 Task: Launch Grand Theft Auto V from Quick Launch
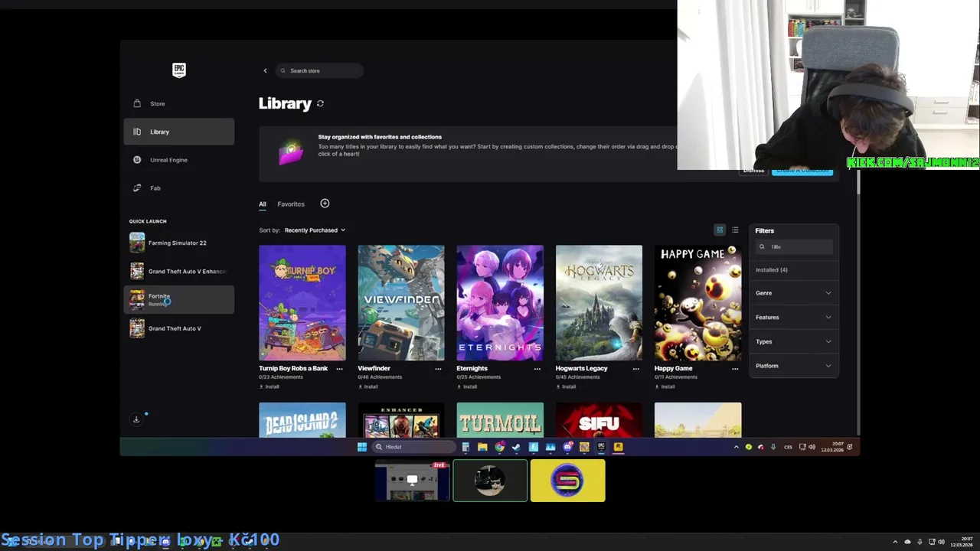pyautogui.click(x=179, y=328)
